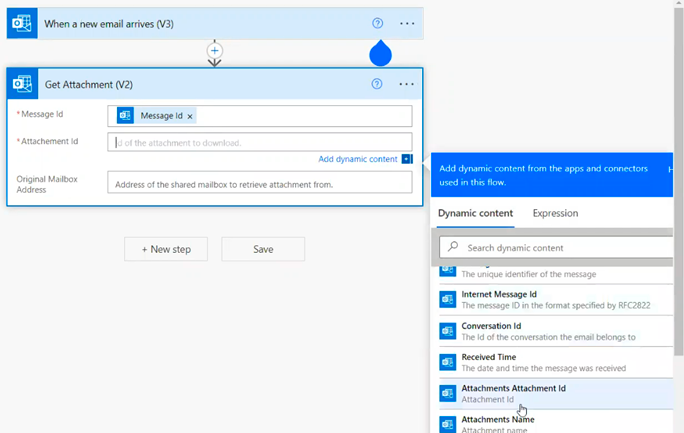
Task: Select Internet Message Id dynamic content
Action: pos(556,300)
